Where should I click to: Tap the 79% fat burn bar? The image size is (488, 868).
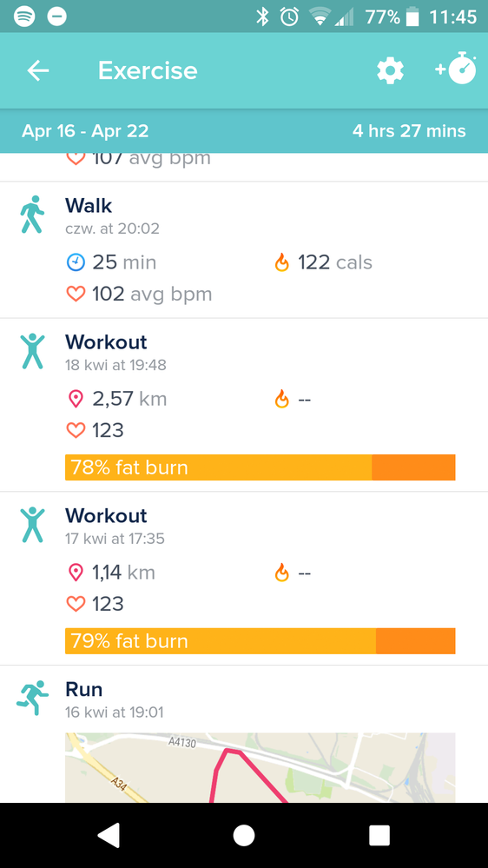point(260,641)
